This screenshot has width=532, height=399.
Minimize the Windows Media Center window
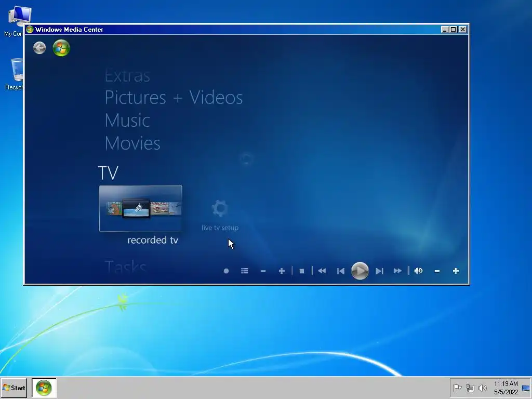click(x=445, y=30)
